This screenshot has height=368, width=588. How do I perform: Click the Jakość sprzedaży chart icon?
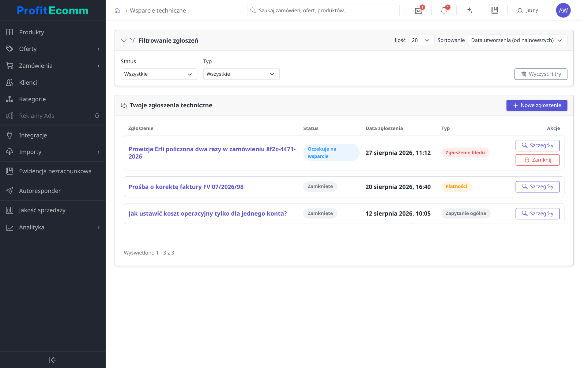tap(9, 210)
